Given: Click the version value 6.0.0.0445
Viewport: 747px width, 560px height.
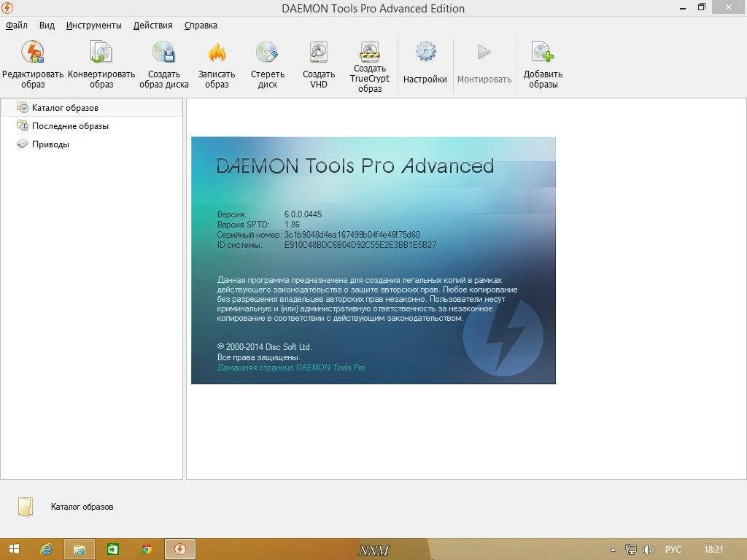Looking at the screenshot, I should tap(303, 214).
